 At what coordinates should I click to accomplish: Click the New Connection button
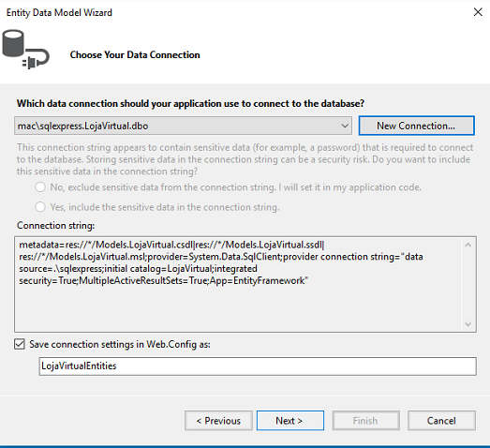(x=416, y=126)
